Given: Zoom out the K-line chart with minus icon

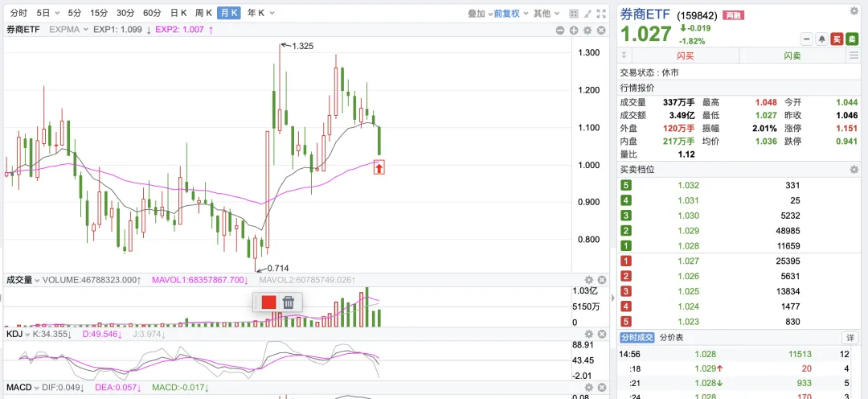Looking at the screenshot, I should [x=561, y=31].
